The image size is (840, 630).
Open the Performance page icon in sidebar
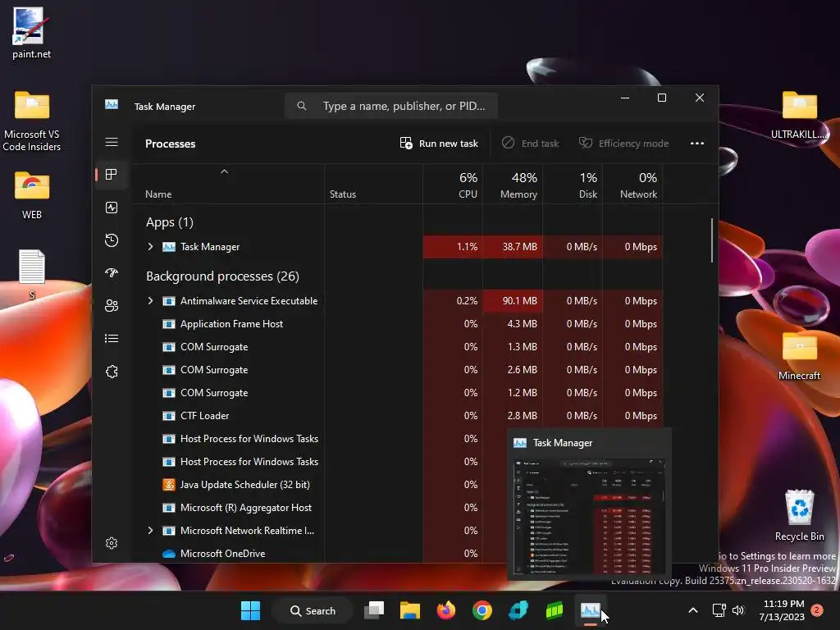[x=112, y=208]
